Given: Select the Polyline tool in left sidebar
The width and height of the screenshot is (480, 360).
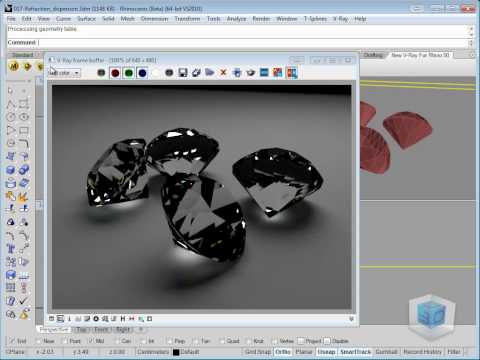Looking at the screenshot, I should click(x=10, y=104).
